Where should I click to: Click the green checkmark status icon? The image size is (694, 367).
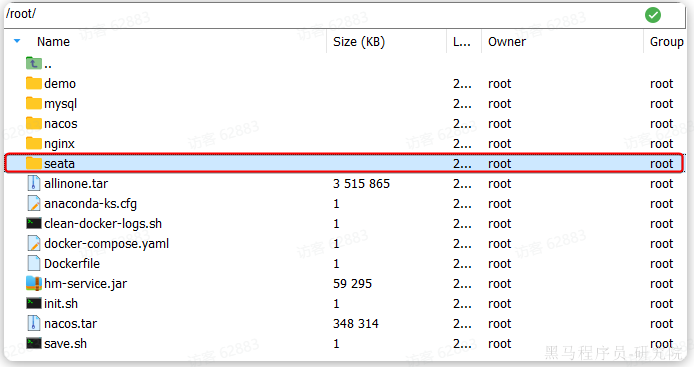[653, 15]
